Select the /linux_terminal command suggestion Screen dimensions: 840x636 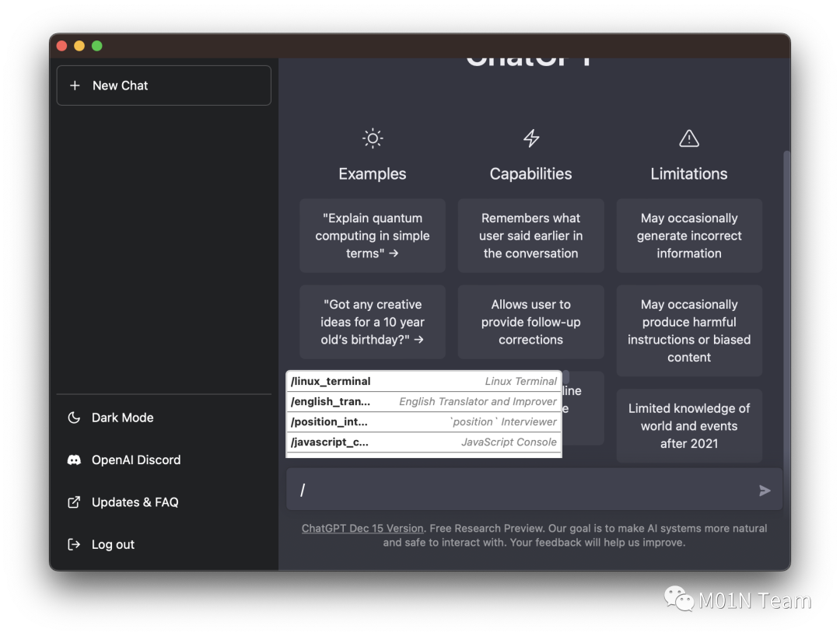point(424,381)
